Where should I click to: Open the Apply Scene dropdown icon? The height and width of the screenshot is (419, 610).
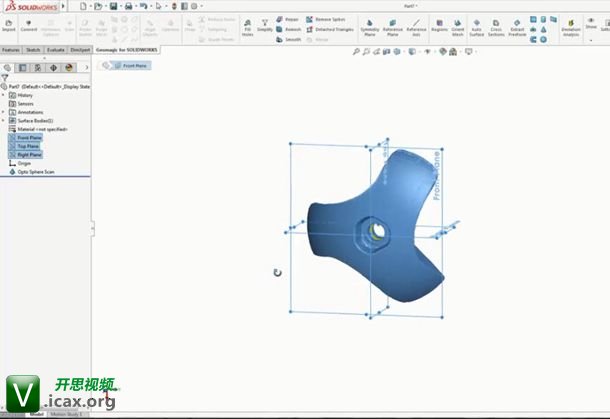453,51
